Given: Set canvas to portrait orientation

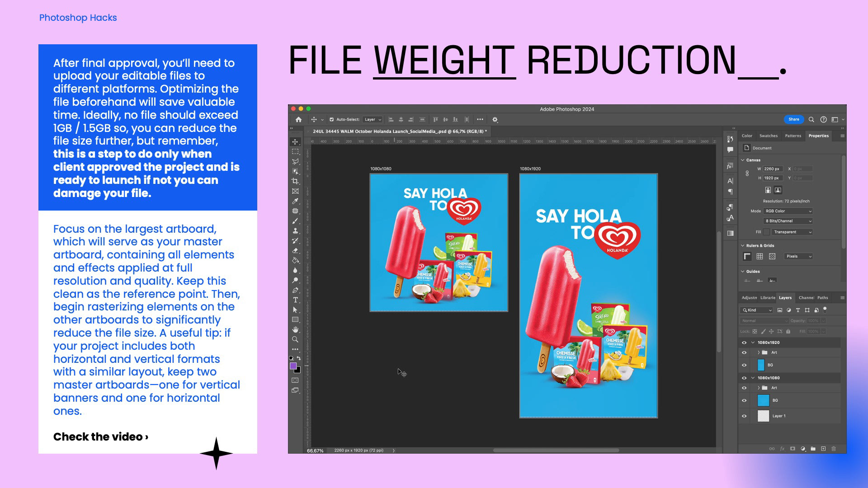Looking at the screenshot, I should pos(768,190).
